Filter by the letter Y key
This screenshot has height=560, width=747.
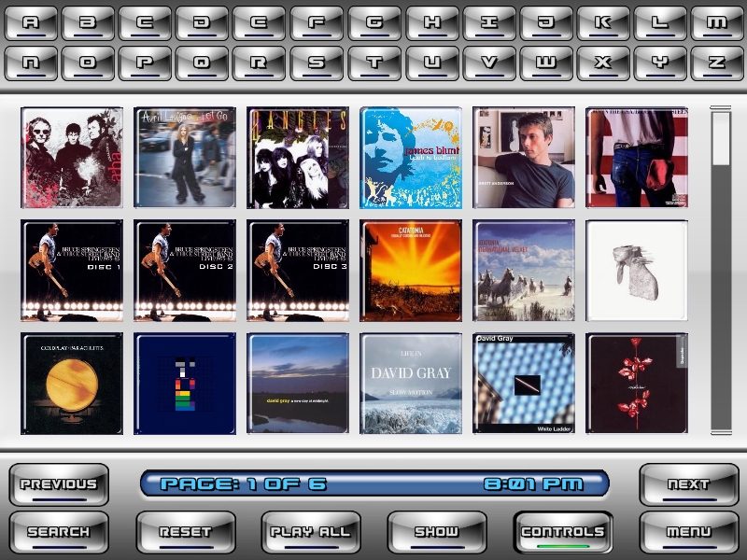[660, 63]
